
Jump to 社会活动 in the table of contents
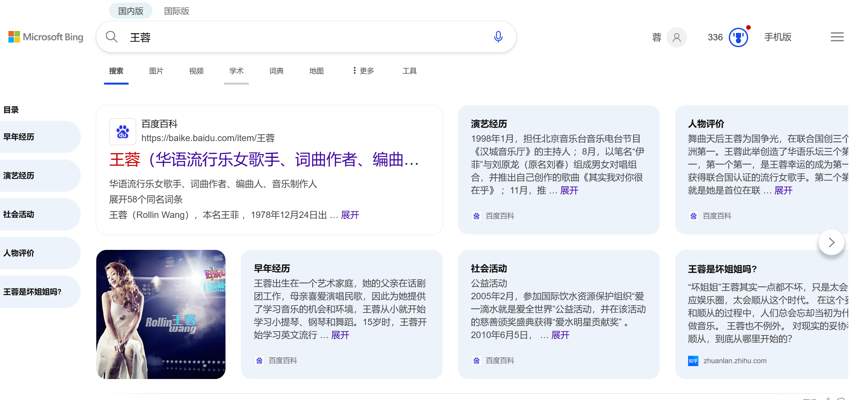click(x=19, y=214)
